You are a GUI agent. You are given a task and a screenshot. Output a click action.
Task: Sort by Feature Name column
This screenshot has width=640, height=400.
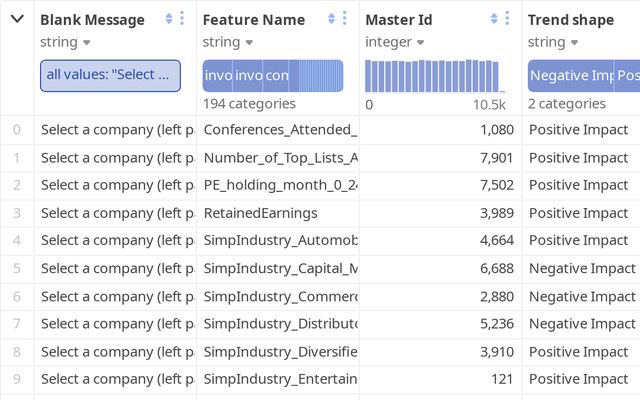point(332,19)
